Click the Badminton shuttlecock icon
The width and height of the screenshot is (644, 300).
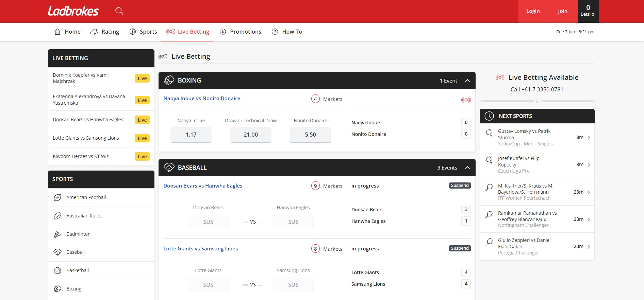[x=57, y=234]
